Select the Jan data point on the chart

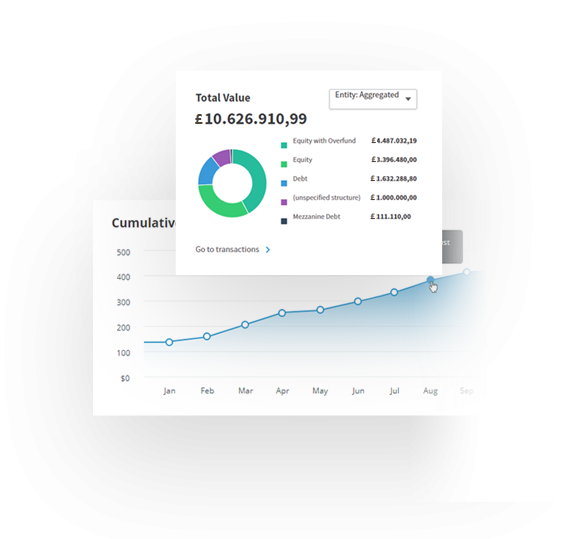click(x=169, y=342)
